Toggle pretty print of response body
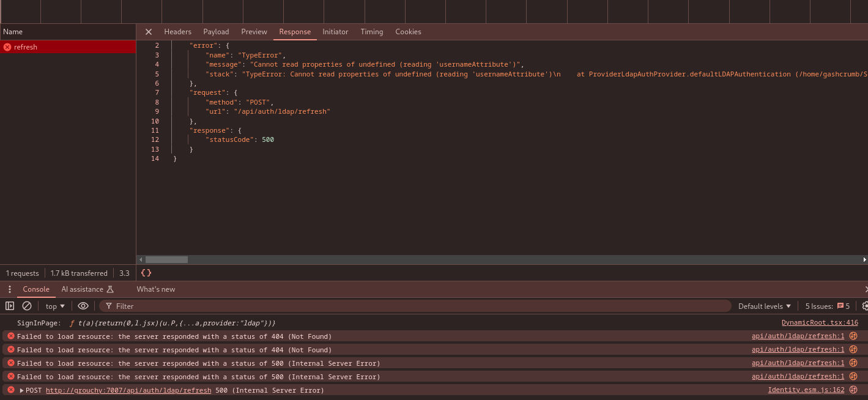The width and height of the screenshot is (868, 400). point(146,273)
